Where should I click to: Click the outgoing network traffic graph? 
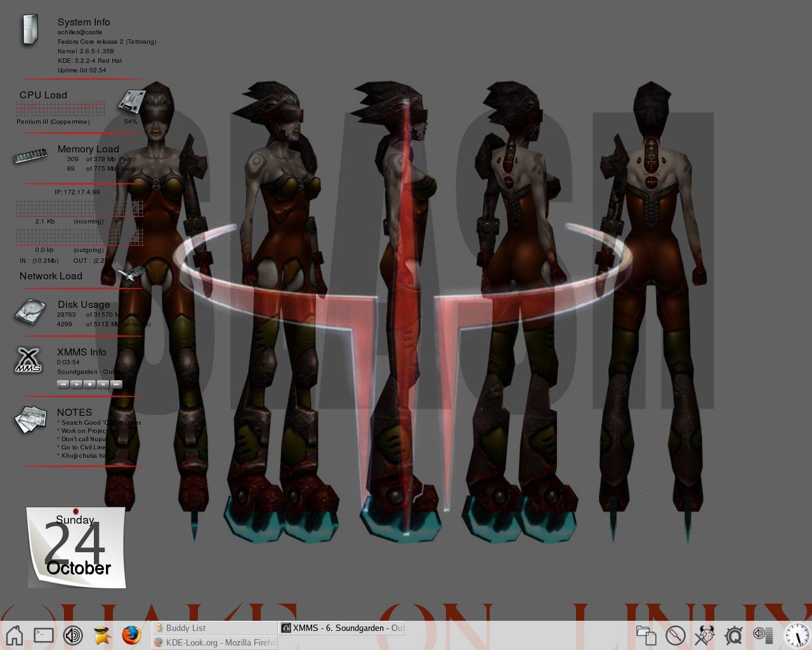coord(80,237)
